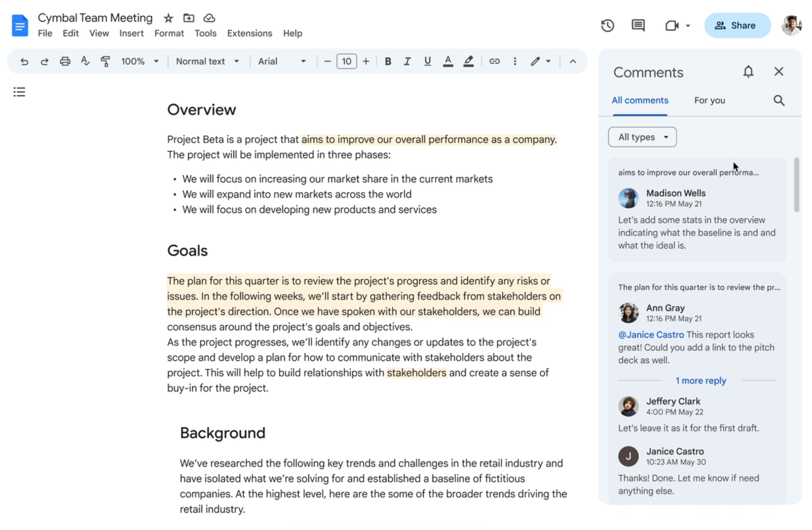
Task: Click the comment notifications bell icon
Action: [x=748, y=72]
